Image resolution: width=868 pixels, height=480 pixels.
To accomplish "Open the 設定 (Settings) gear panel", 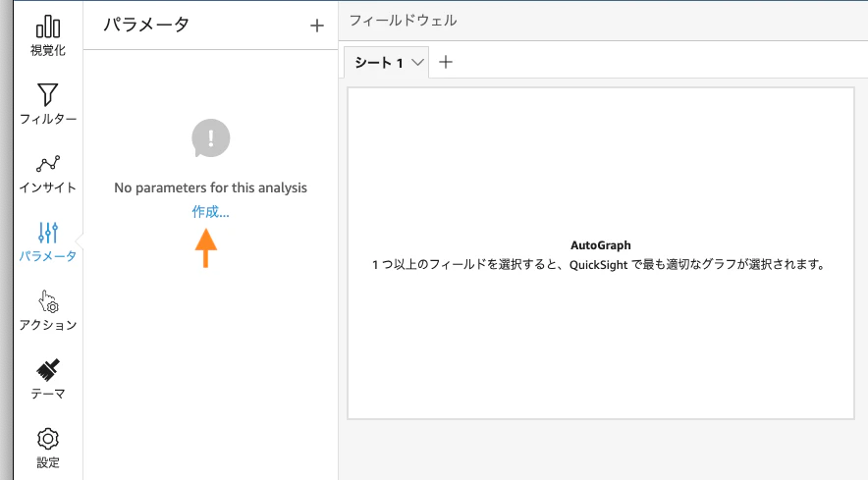I will pyautogui.click(x=48, y=448).
